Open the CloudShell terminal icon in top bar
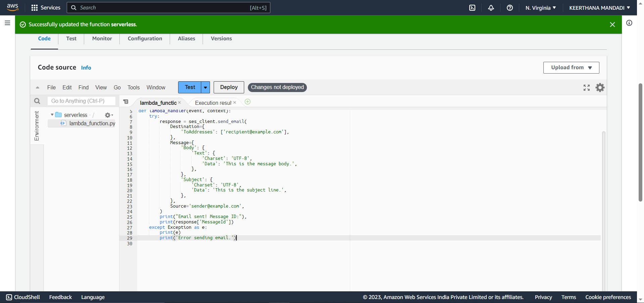The image size is (644, 303). (472, 8)
